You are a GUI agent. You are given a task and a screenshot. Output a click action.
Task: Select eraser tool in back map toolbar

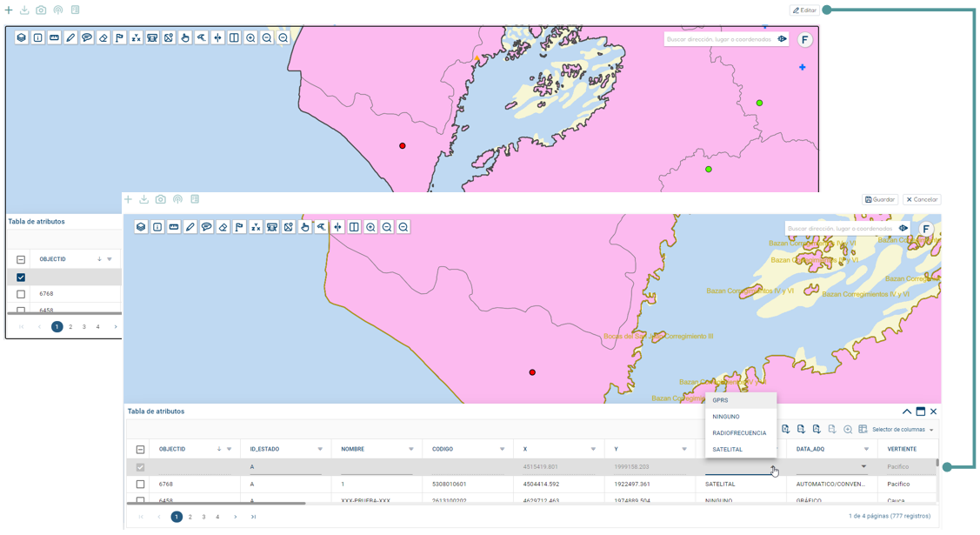[103, 37]
